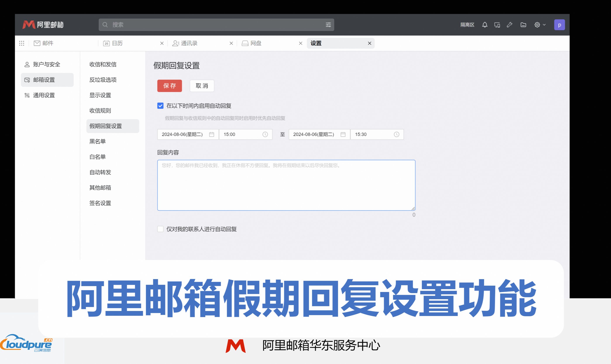Uncheck 在以下时间内启用自动回复 checkbox
The image size is (611, 364).
click(160, 106)
